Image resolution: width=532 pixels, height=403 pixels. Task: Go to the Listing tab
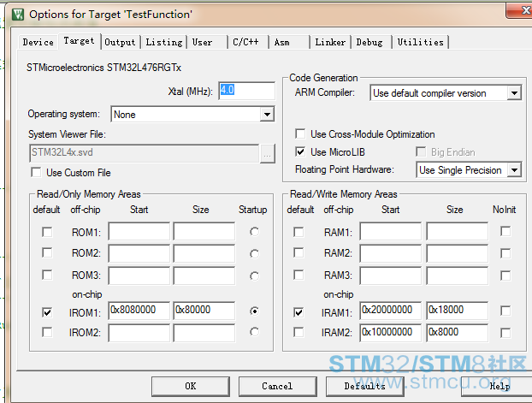(x=164, y=42)
